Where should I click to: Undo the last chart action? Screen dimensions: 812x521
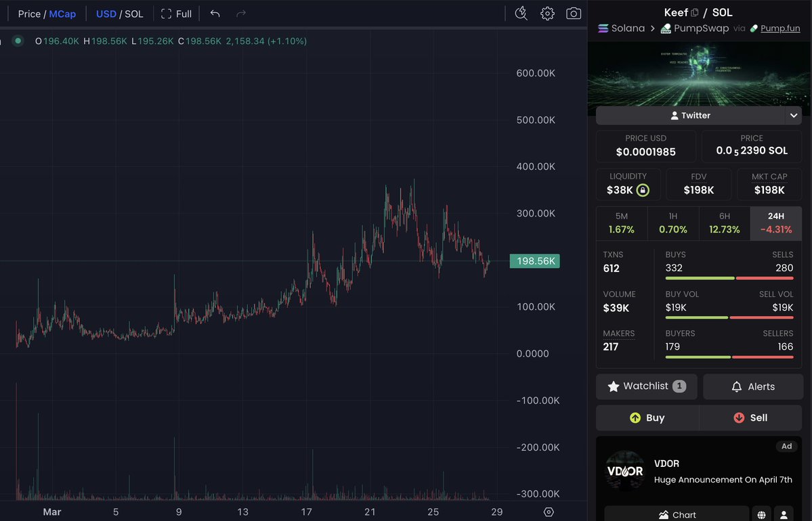[215, 13]
